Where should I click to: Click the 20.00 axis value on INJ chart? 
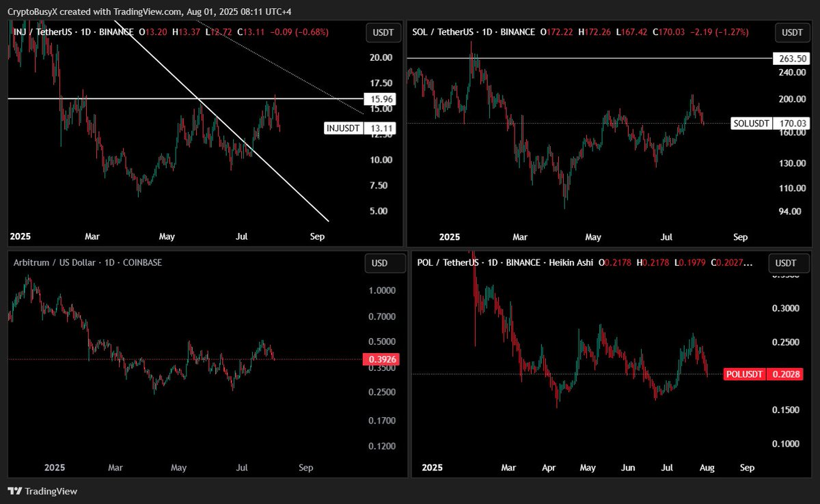[381, 57]
